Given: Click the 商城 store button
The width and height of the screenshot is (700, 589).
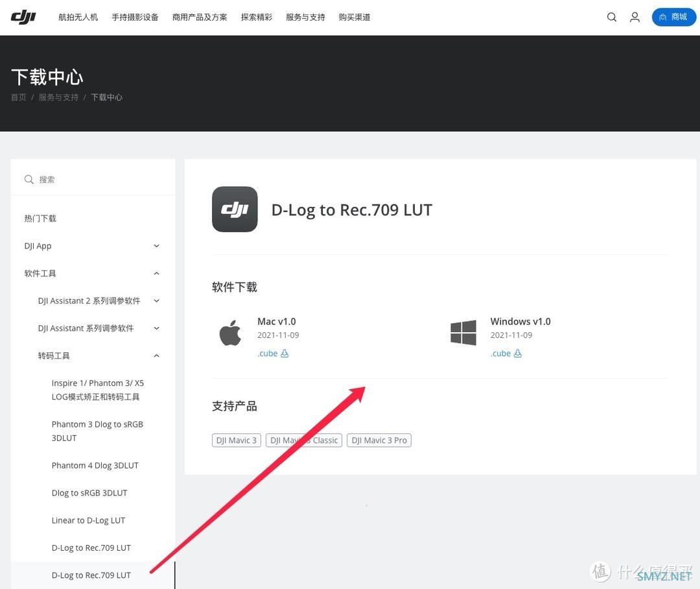Looking at the screenshot, I should tap(673, 17).
